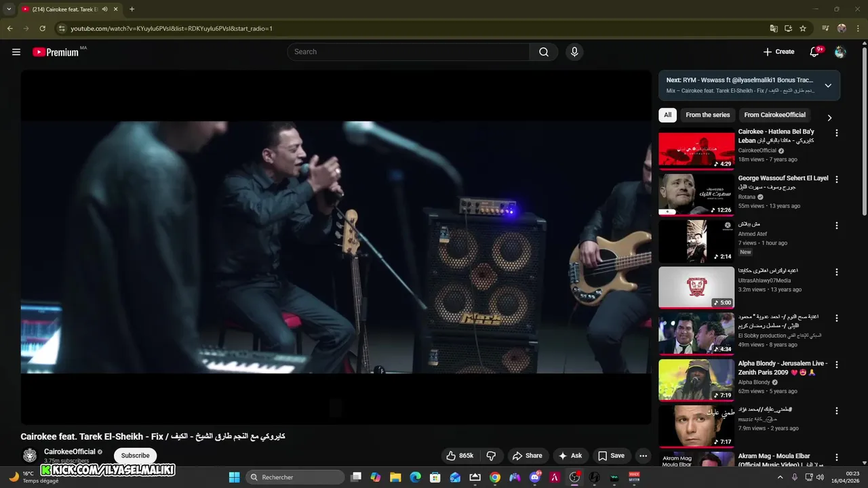Open the weather widget showing 16°C

click(x=34, y=477)
